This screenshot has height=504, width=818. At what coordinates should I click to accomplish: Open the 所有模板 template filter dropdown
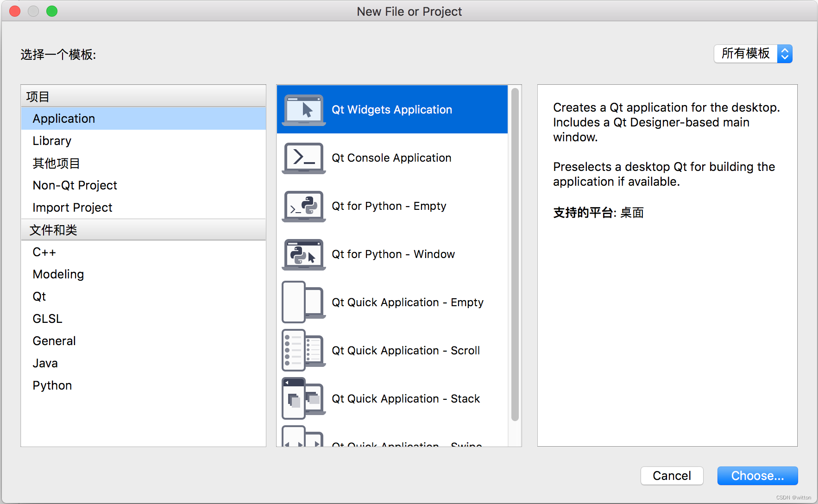coord(753,54)
